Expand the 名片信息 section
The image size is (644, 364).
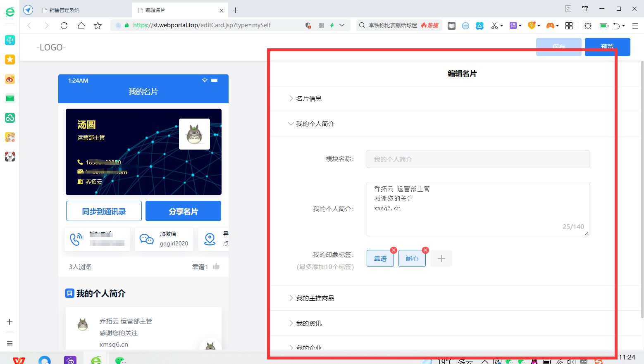click(x=309, y=98)
